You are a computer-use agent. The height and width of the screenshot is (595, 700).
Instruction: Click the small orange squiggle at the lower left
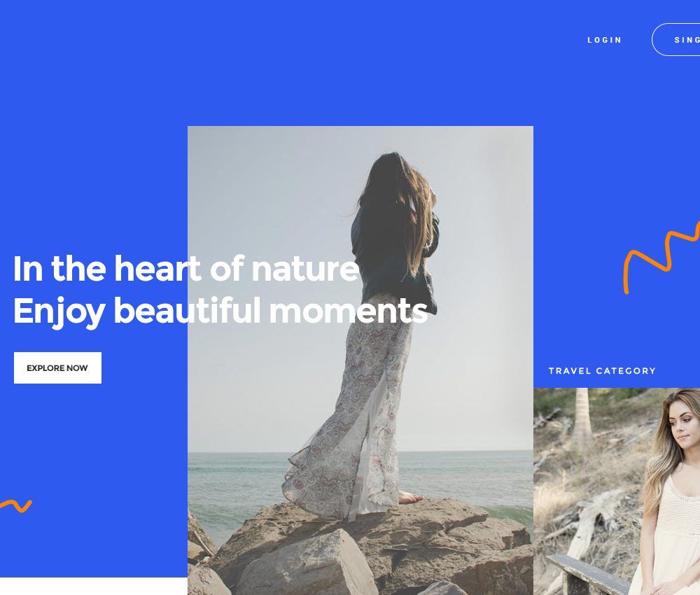click(16, 505)
